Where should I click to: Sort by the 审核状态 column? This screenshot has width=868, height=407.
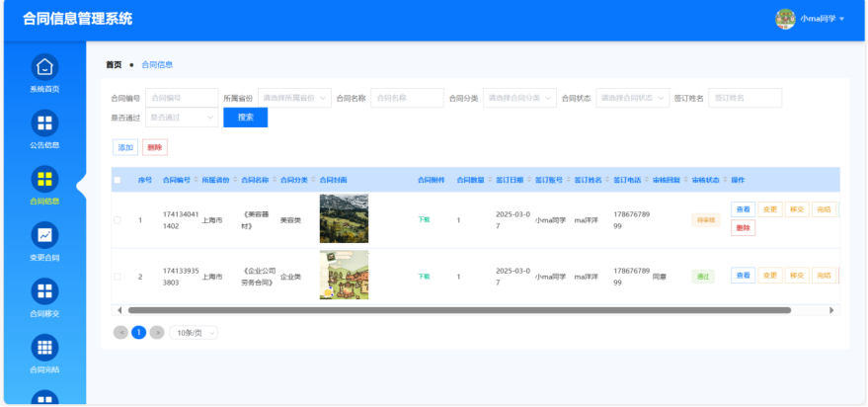[725, 180]
